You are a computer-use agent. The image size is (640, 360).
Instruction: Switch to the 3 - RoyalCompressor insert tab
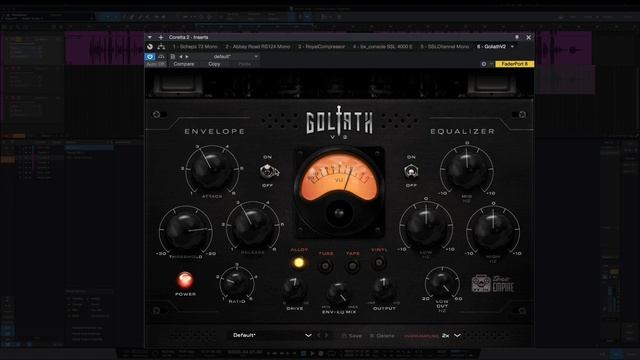coord(321,47)
